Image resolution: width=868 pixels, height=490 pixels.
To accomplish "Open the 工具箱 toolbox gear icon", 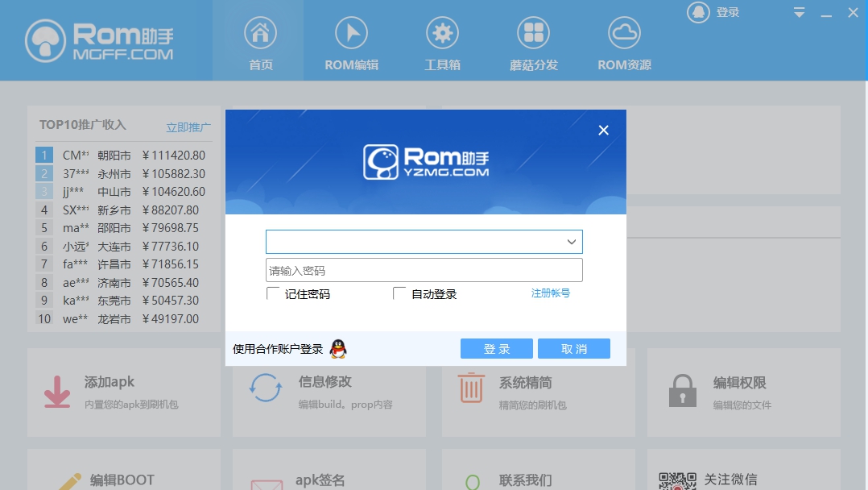I will [x=441, y=32].
